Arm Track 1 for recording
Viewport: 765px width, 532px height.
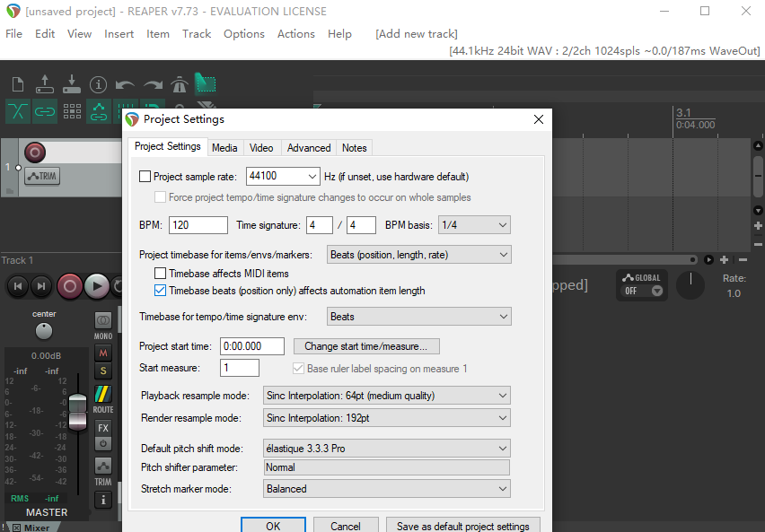(35, 153)
